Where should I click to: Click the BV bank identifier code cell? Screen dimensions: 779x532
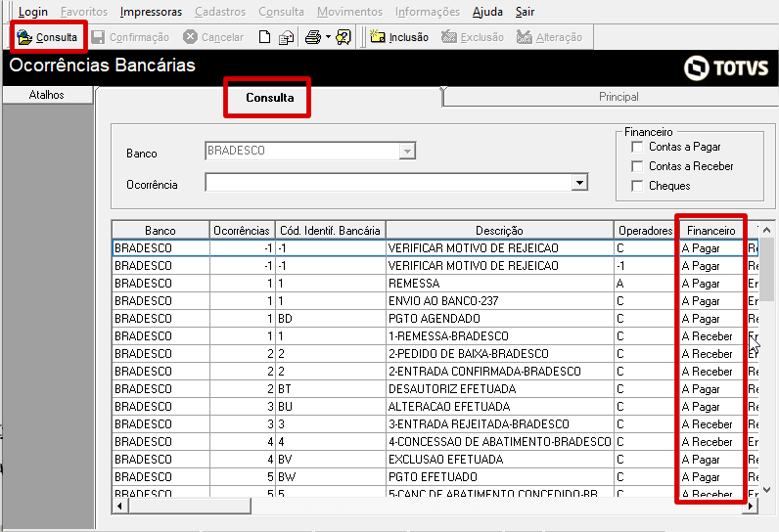click(331, 460)
